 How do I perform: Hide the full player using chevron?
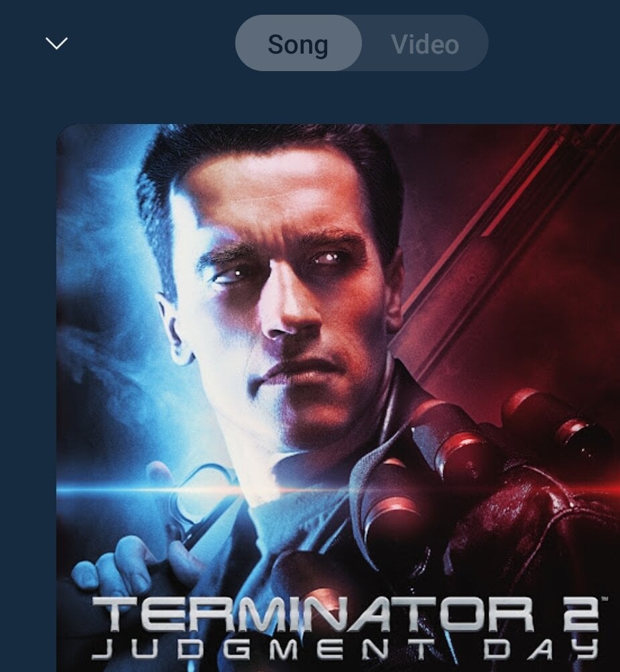56,44
